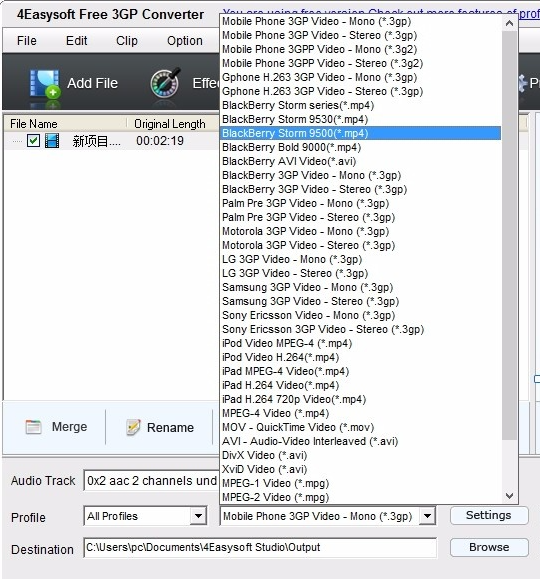
Task: Click the Merge icon
Action: [33, 428]
